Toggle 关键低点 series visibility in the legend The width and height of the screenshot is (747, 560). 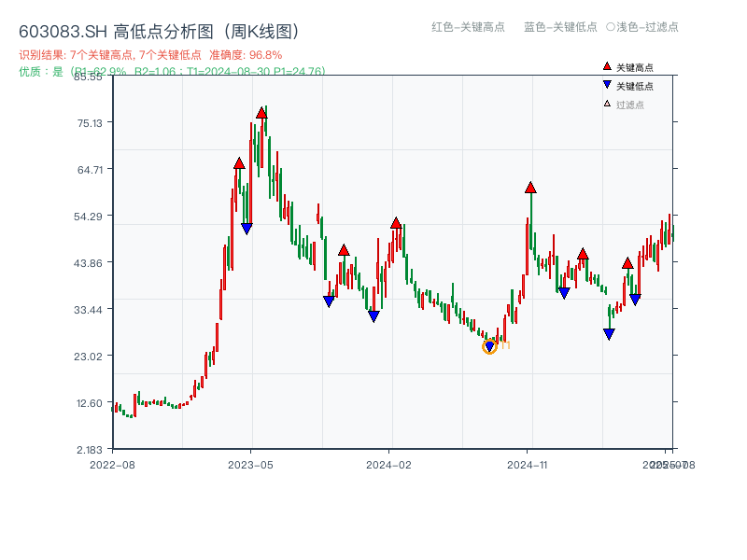click(x=635, y=84)
